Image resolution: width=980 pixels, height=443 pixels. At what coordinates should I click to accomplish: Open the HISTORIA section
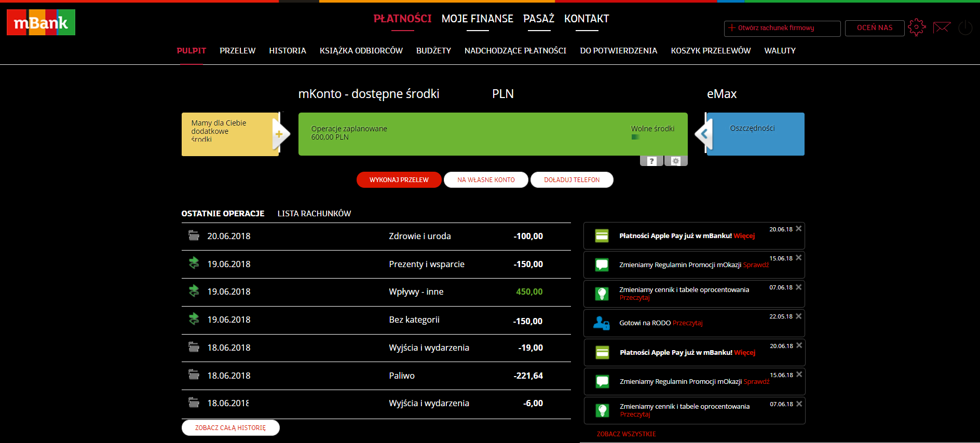[x=288, y=51]
